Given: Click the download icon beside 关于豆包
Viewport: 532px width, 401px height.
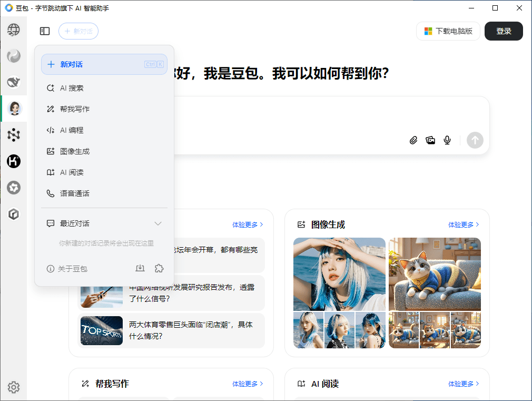Looking at the screenshot, I should point(140,268).
